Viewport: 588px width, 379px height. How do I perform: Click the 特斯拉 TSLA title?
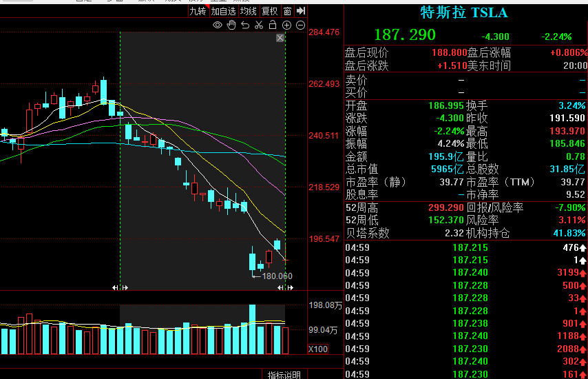464,12
